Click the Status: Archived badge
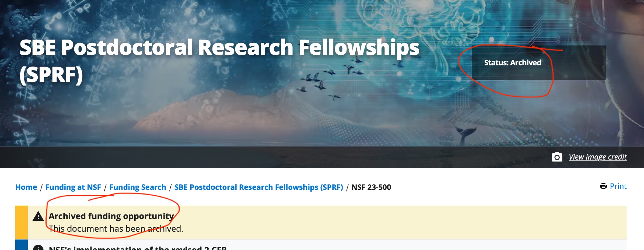 (x=513, y=63)
